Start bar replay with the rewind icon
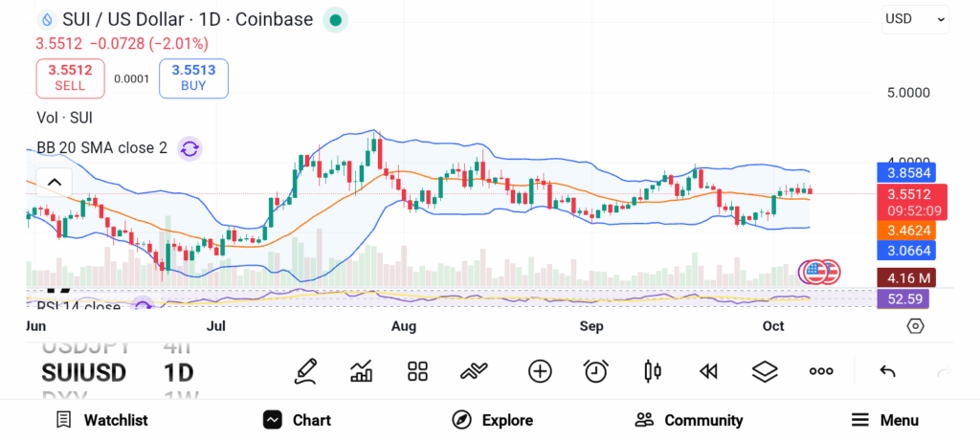 coord(708,371)
